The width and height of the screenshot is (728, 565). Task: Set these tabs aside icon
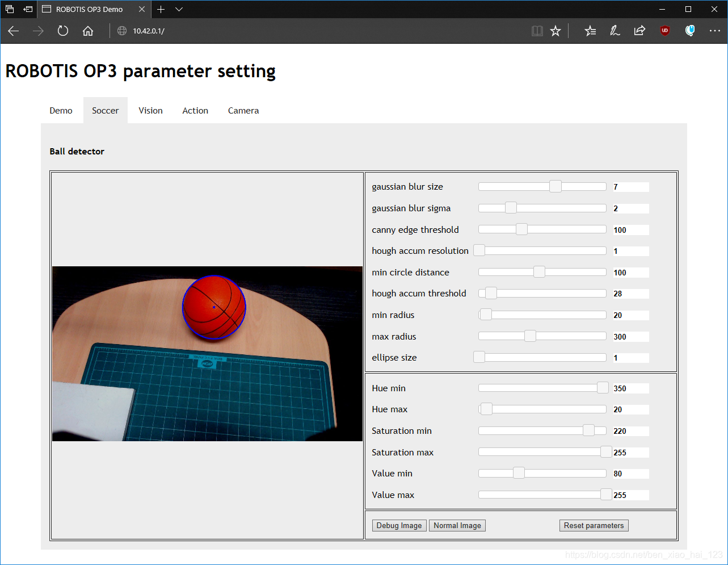pyautogui.click(x=28, y=9)
